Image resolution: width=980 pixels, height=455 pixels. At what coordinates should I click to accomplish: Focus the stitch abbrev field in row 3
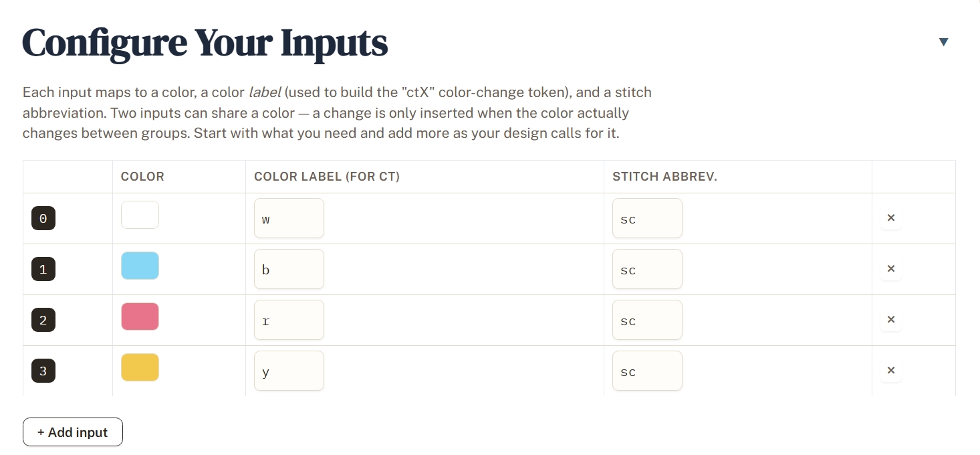[647, 371]
